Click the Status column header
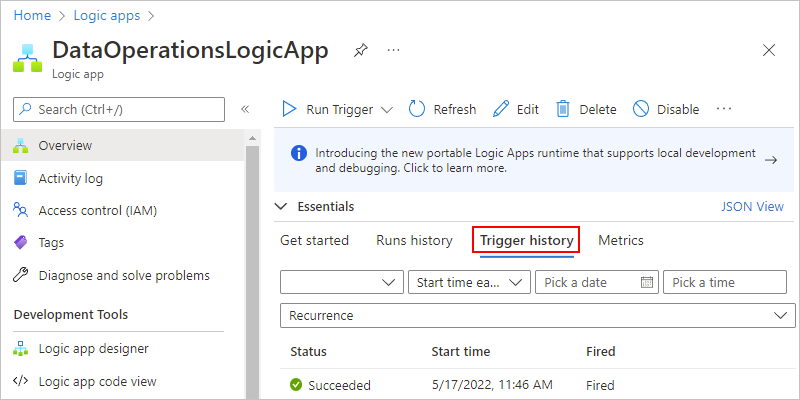Image resolution: width=800 pixels, height=400 pixels. click(x=308, y=352)
